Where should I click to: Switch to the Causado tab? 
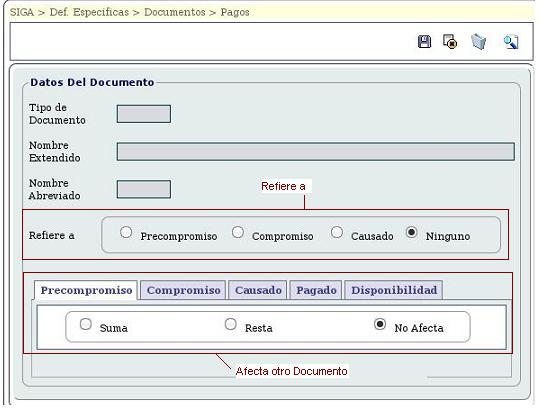(258, 290)
